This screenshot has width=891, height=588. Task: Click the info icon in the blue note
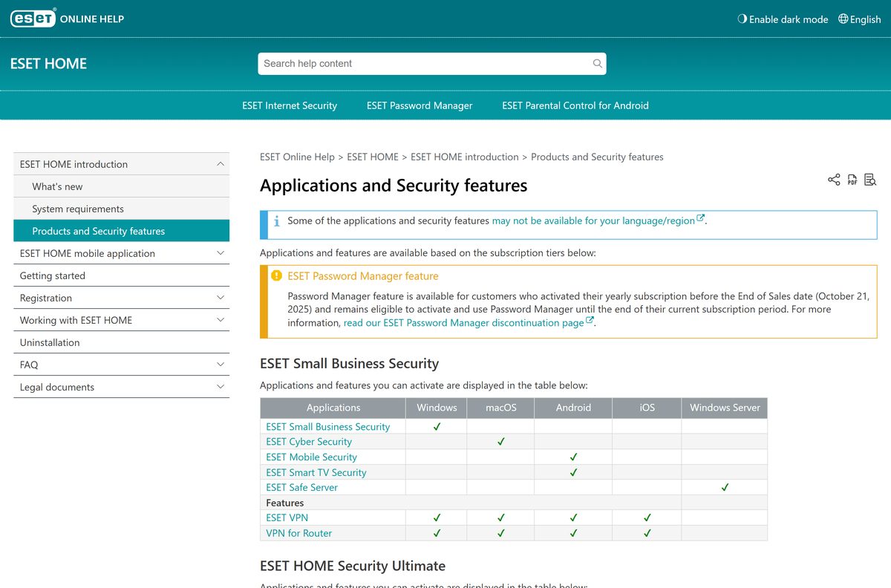[x=276, y=221]
